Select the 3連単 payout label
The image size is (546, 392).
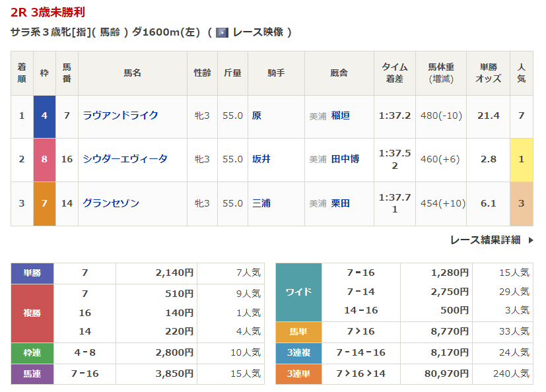(298, 374)
